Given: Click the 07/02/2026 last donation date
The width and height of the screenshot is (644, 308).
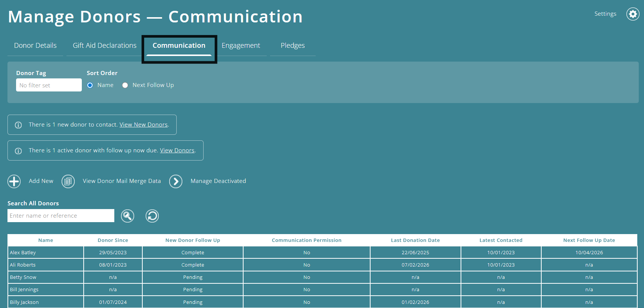Looking at the screenshot, I should pyautogui.click(x=415, y=265).
